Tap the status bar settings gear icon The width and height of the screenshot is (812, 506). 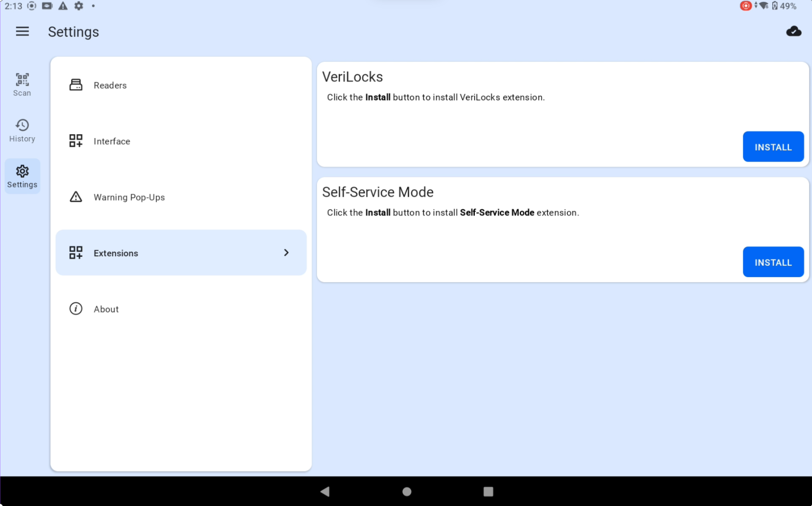tap(79, 6)
